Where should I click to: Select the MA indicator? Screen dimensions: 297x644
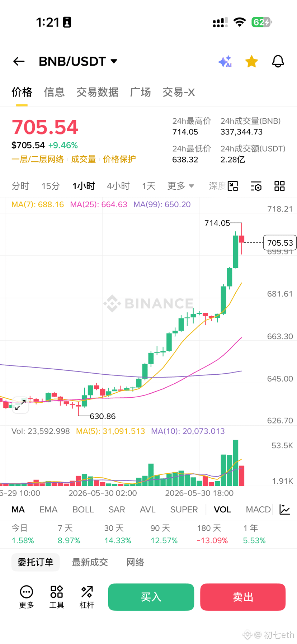tap(18, 510)
